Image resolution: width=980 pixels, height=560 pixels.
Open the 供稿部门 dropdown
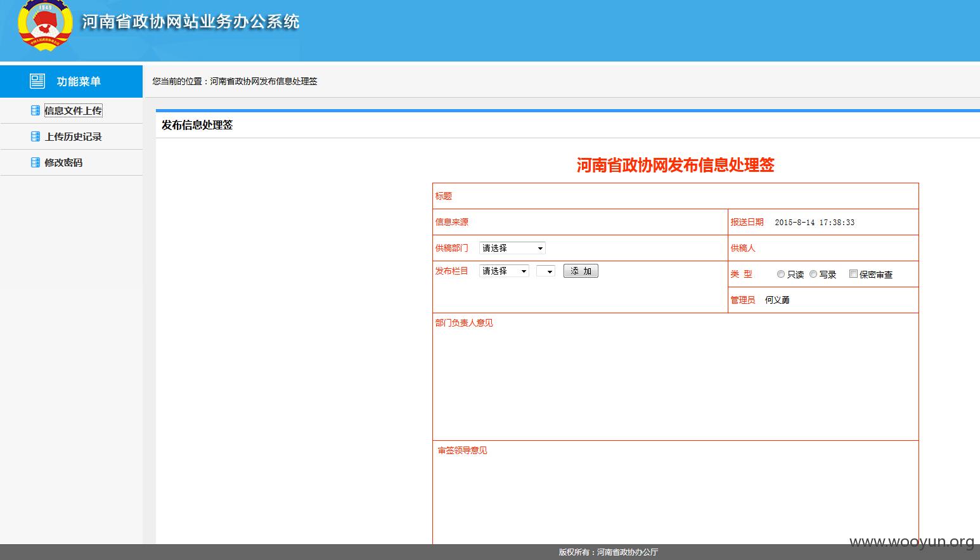(512, 248)
